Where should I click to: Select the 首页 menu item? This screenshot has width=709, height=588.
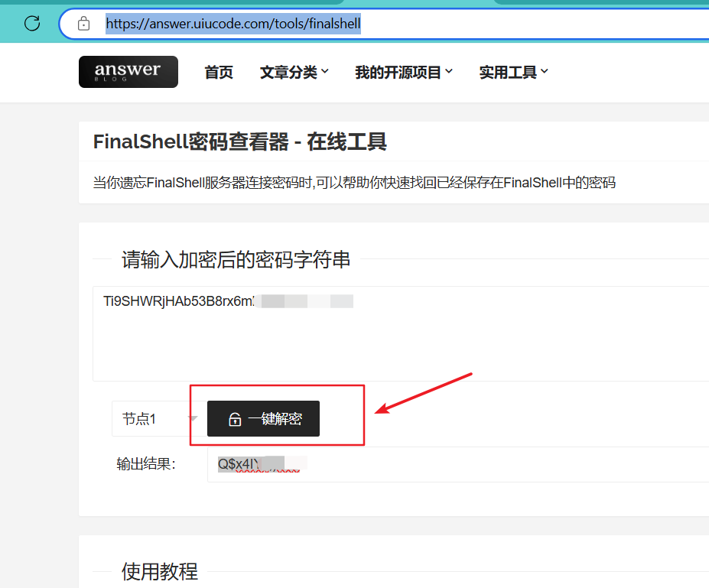click(x=218, y=71)
